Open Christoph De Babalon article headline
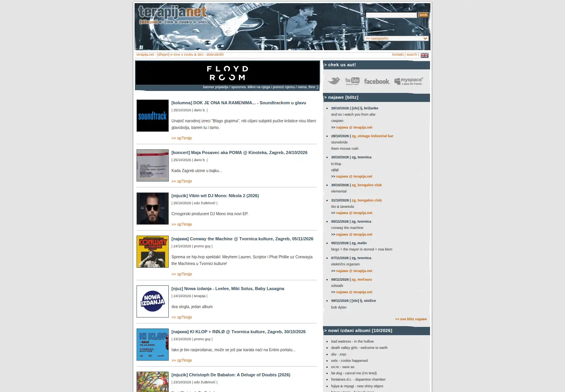The width and height of the screenshot is (565, 392). click(231, 375)
